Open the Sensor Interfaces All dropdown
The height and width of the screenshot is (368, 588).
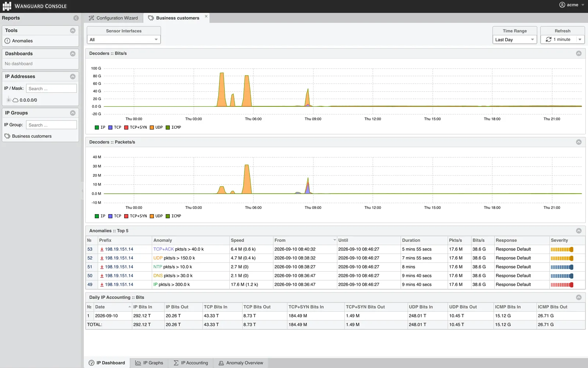coord(124,40)
